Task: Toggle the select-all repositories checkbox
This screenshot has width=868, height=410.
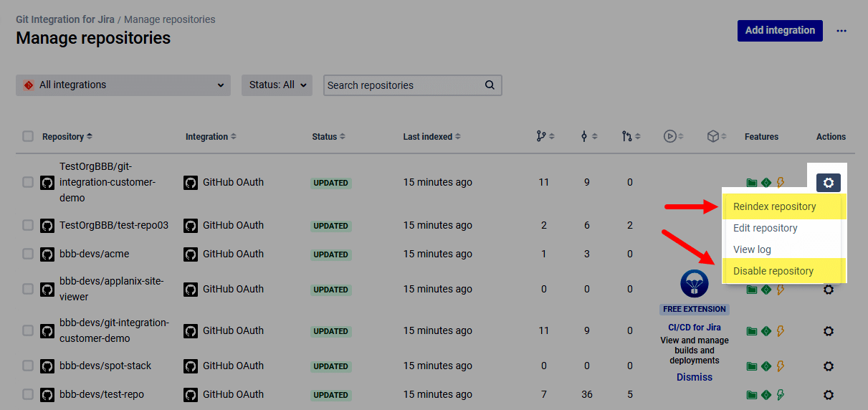Action: click(28, 136)
